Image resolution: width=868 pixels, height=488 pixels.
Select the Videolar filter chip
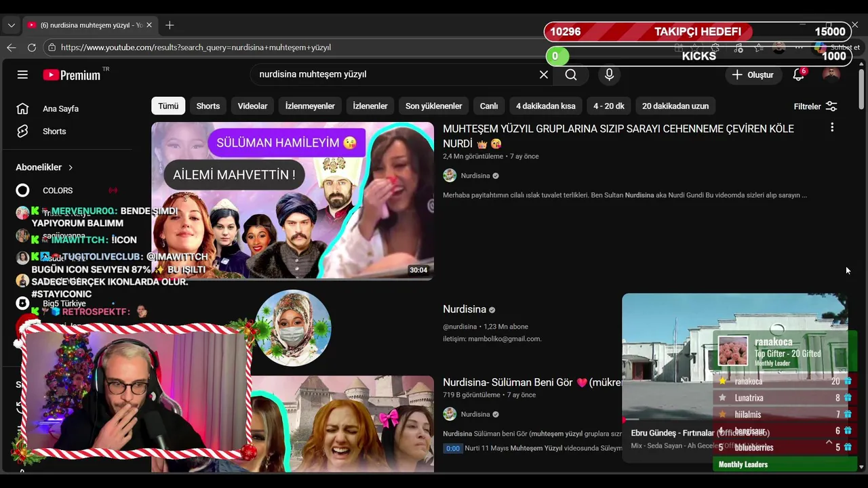pyautogui.click(x=252, y=106)
